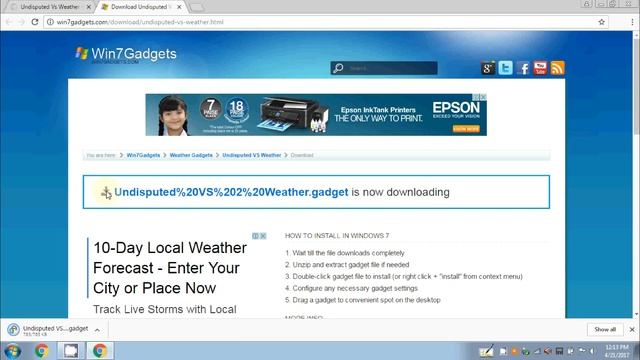Go back using the browser back arrow

(x=9, y=22)
